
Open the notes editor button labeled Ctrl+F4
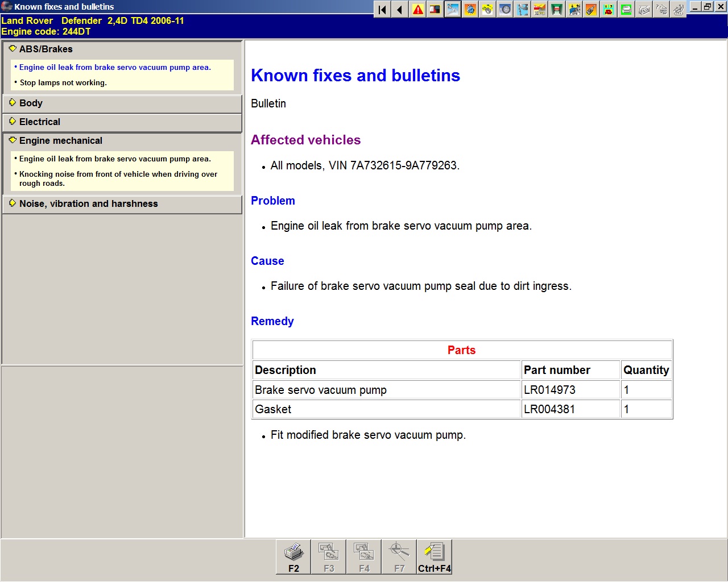[x=435, y=556]
